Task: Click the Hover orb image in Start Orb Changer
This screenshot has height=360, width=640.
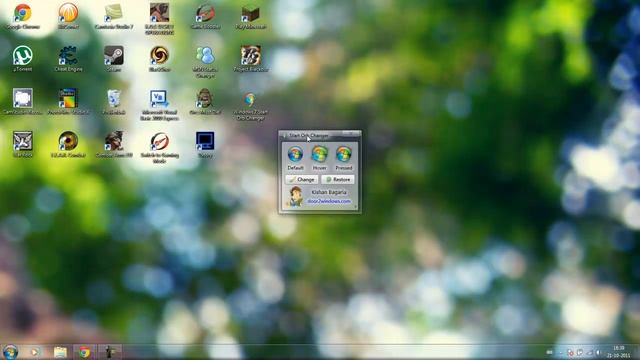Action: [320, 154]
